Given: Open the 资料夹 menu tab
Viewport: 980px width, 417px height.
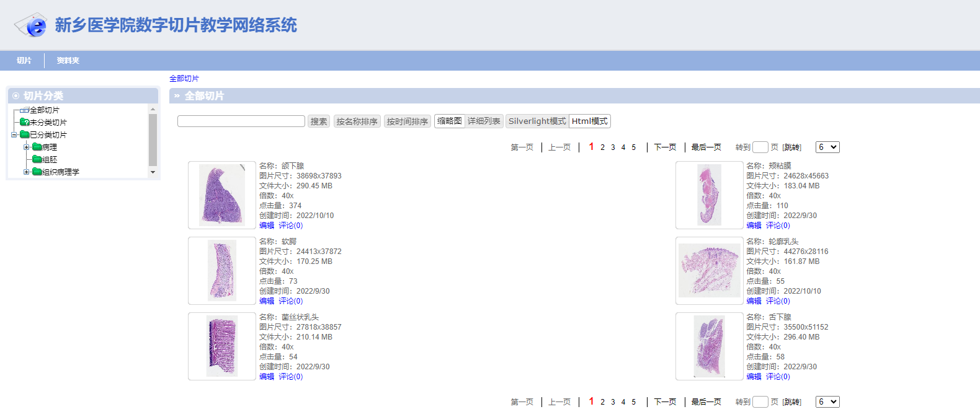Looking at the screenshot, I should (68, 61).
